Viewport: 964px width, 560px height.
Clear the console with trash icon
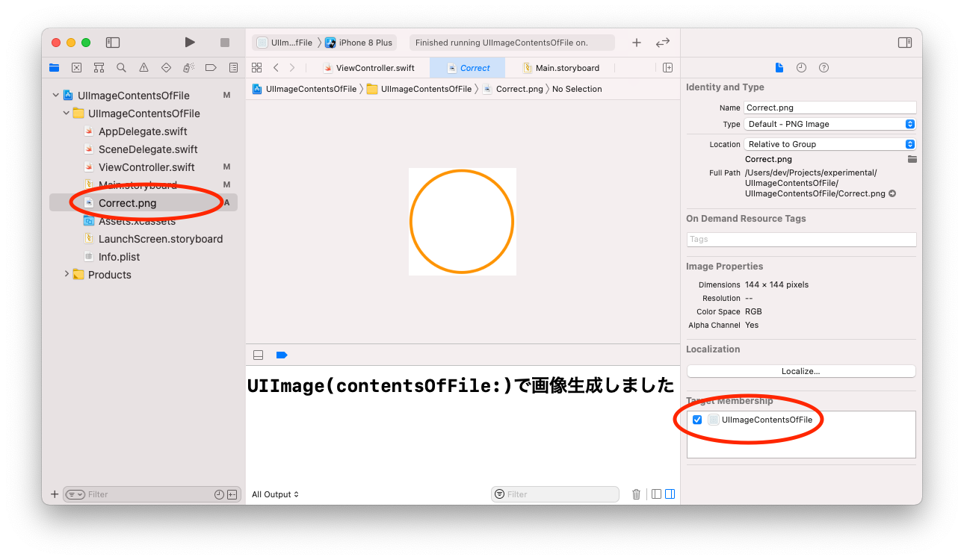[x=637, y=494]
